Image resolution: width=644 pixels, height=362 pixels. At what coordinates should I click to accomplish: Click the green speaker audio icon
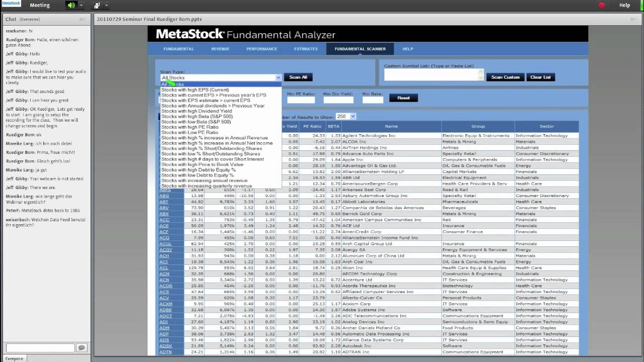pos(71,5)
